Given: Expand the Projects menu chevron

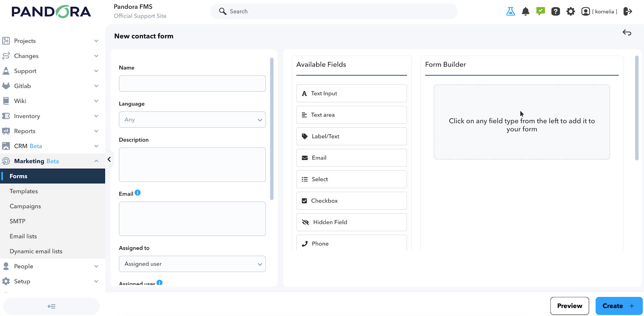Looking at the screenshot, I should click(x=96, y=41).
